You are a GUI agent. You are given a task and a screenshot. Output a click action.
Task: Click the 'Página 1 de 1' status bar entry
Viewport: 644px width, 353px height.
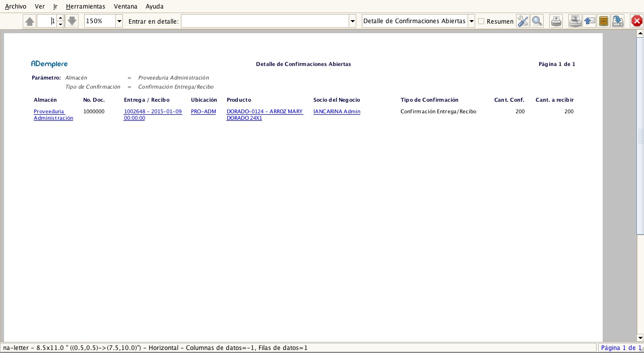click(x=620, y=348)
